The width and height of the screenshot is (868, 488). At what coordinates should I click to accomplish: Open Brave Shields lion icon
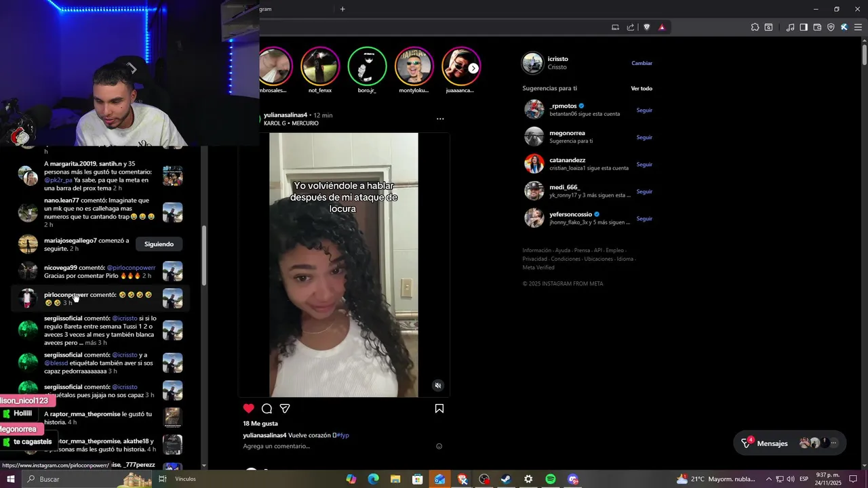[646, 27]
